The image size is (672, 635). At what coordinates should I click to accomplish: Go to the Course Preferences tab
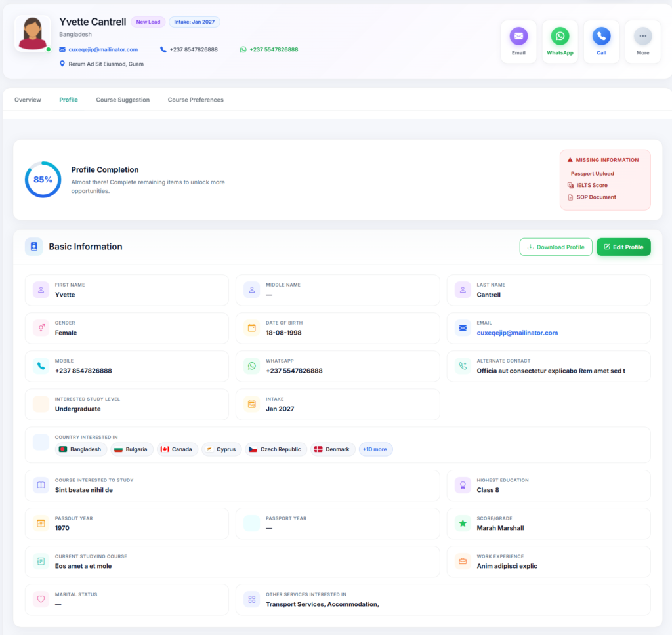coord(196,100)
